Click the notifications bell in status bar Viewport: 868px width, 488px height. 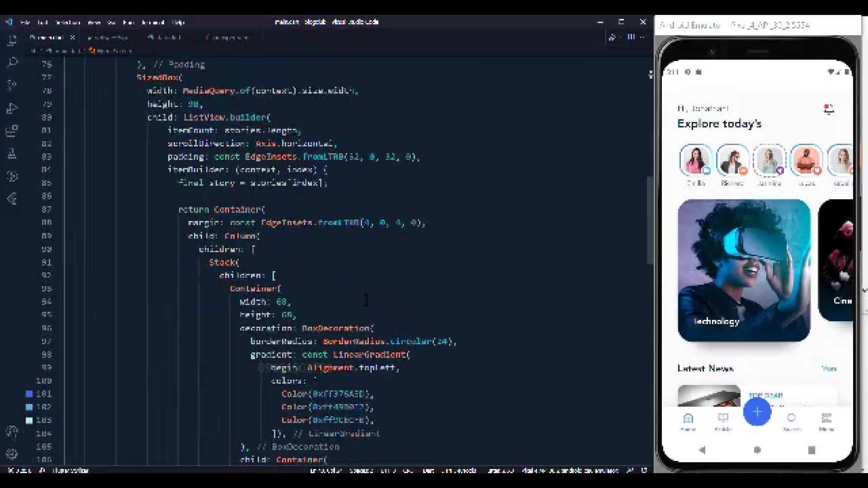(x=644, y=470)
